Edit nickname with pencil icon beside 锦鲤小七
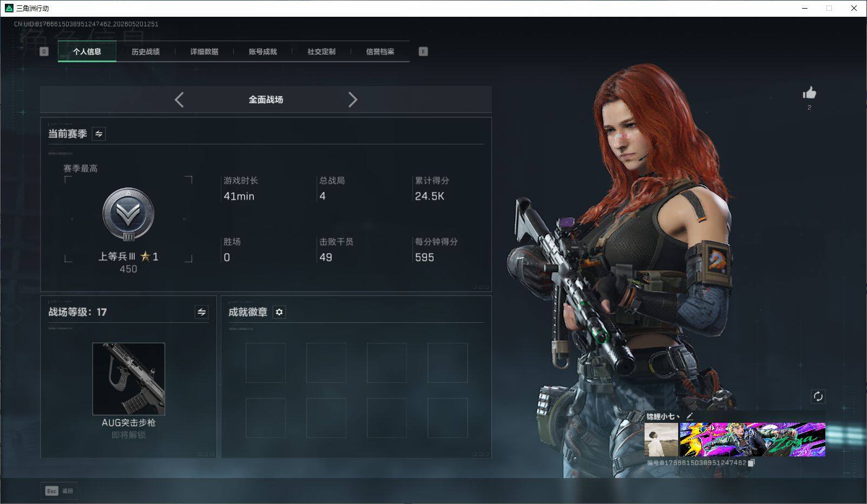 689,416
